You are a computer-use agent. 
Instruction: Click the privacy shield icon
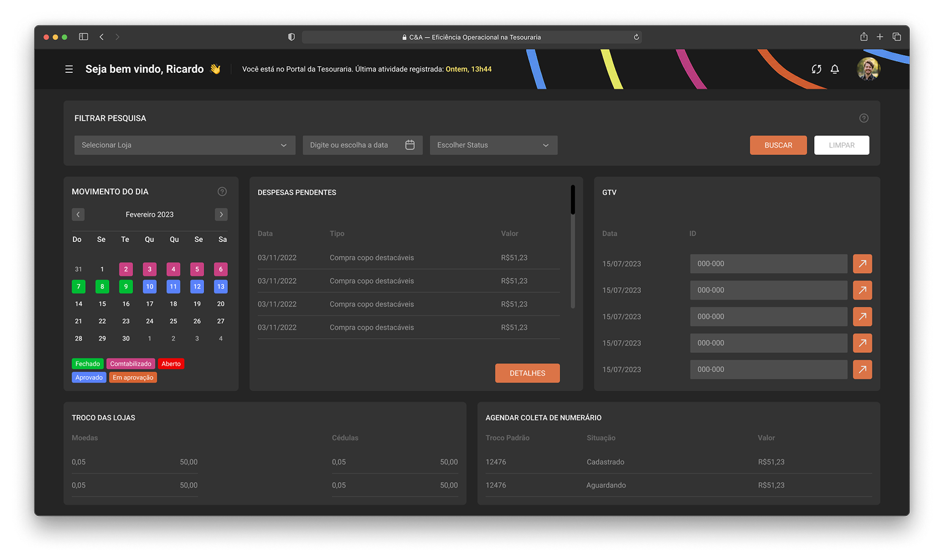[x=292, y=37]
